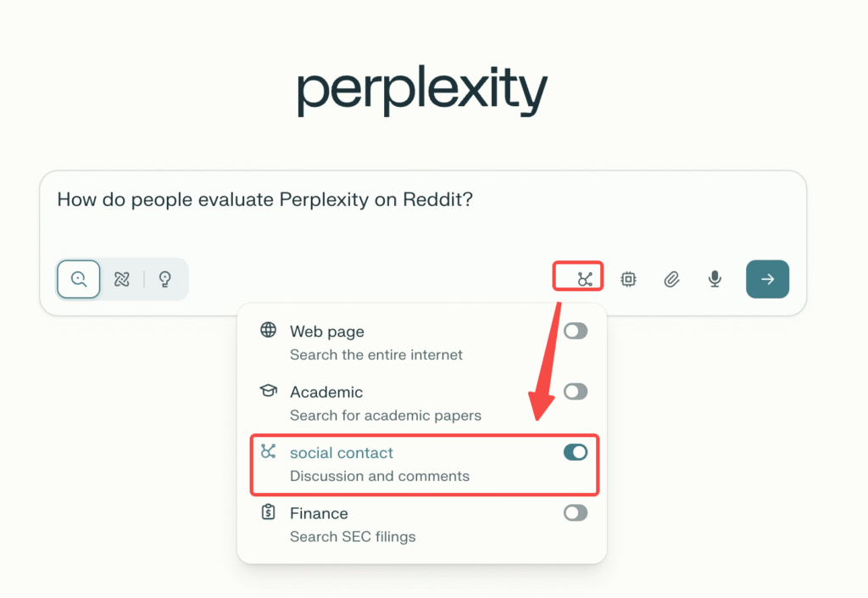Click the graduation cap Academic icon
Image resolution: width=868 pixels, height=598 pixels.
pos(268,391)
